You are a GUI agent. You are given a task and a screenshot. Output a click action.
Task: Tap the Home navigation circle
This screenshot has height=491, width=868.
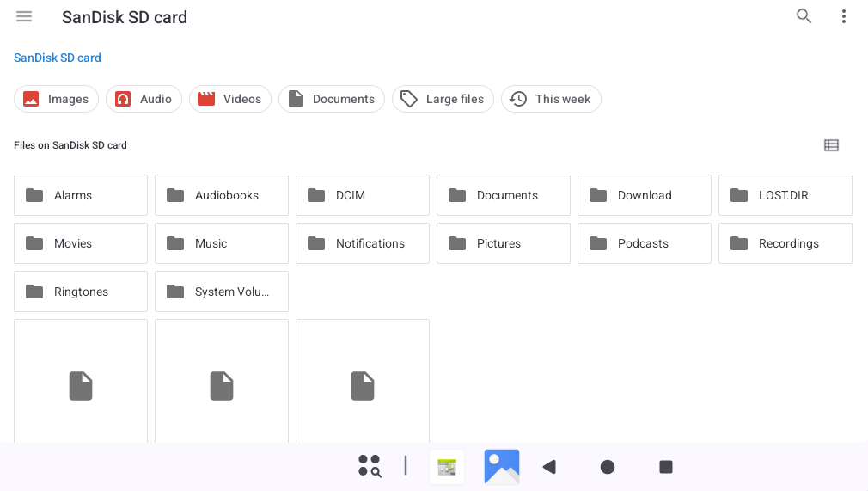click(608, 467)
